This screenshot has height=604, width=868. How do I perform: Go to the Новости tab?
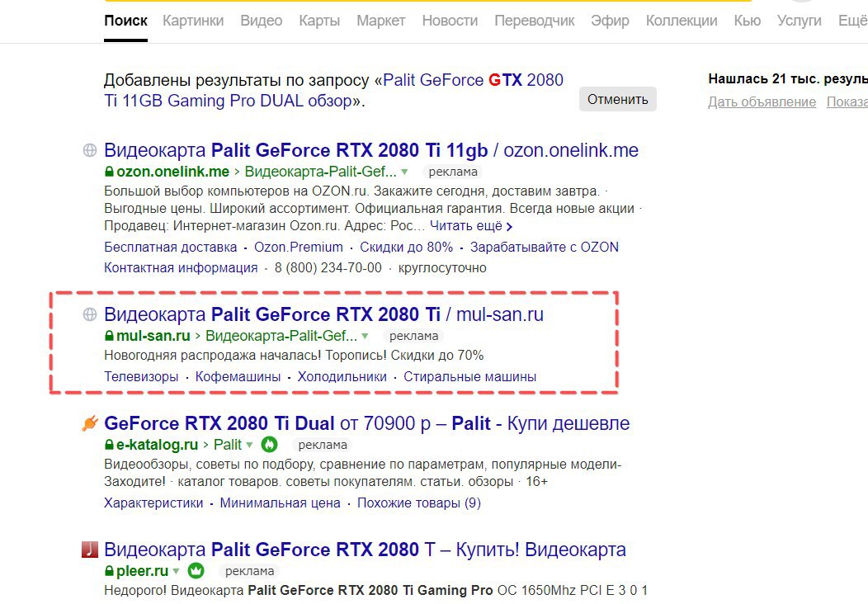450,21
